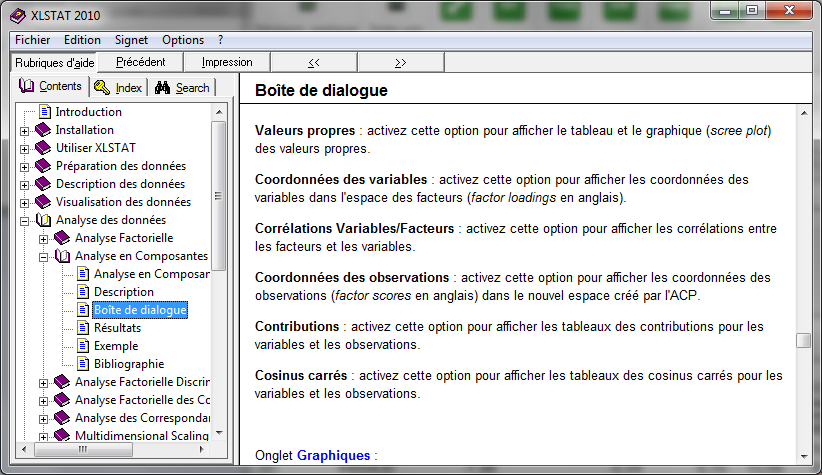The width and height of the screenshot is (822, 475).
Task: Click the content pane vertical scrollbar thumb
Action: 804,340
